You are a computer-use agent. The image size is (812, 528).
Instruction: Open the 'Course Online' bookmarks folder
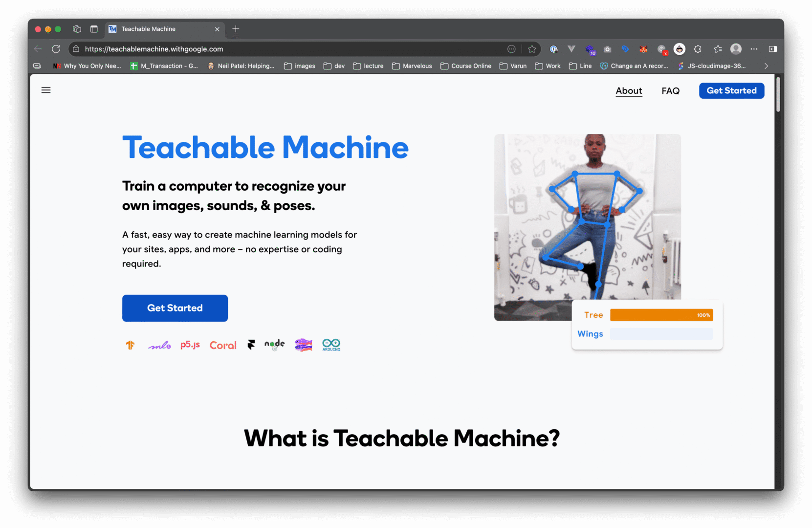point(465,66)
